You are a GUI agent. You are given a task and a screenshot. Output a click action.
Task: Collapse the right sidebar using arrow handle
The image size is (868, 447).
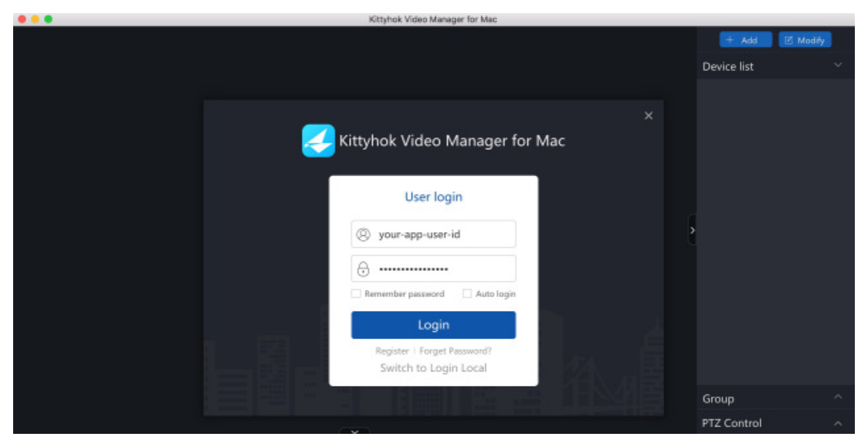pyautogui.click(x=692, y=230)
